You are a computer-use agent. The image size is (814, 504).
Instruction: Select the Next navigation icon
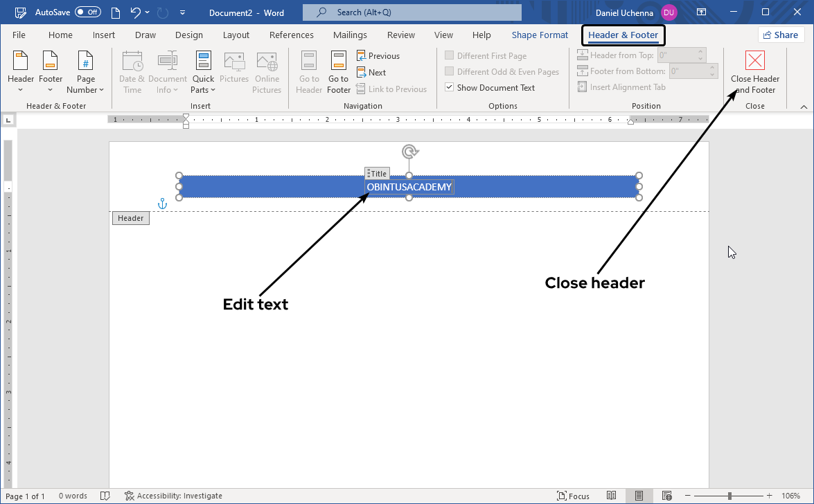point(362,73)
